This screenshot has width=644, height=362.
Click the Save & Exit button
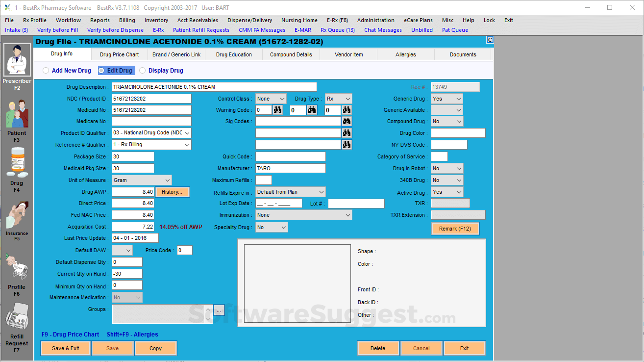[x=66, y=348]
